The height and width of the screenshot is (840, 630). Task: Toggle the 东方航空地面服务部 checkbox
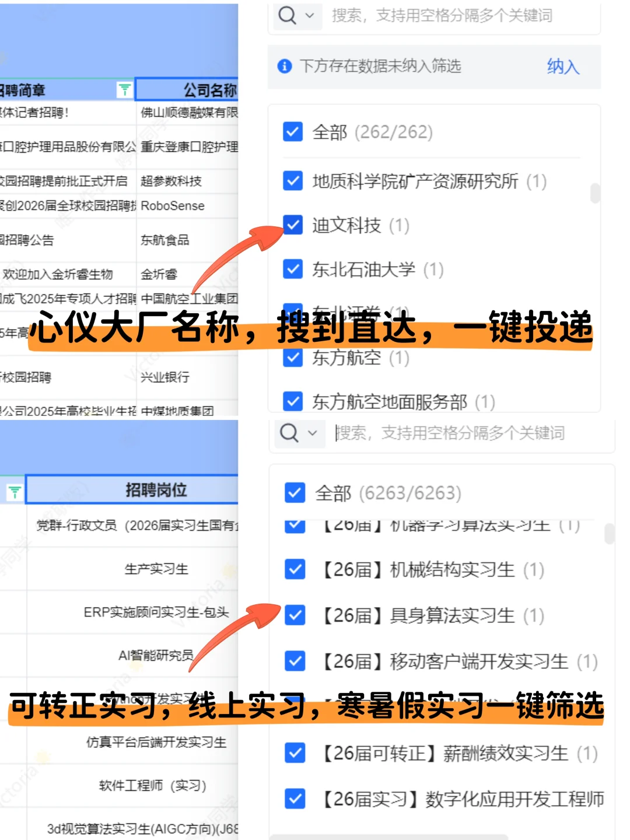point(292,402)
